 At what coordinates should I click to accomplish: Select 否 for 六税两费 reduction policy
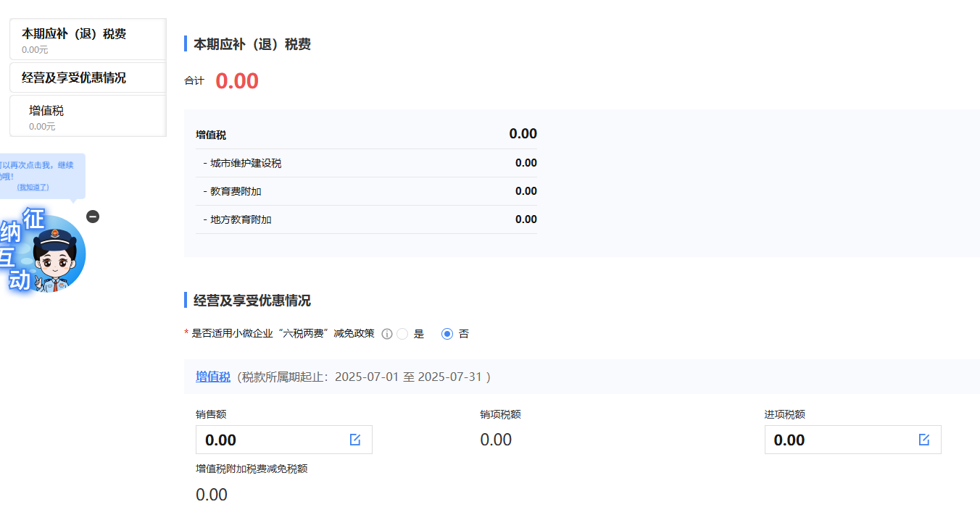[x=447, y=334]
